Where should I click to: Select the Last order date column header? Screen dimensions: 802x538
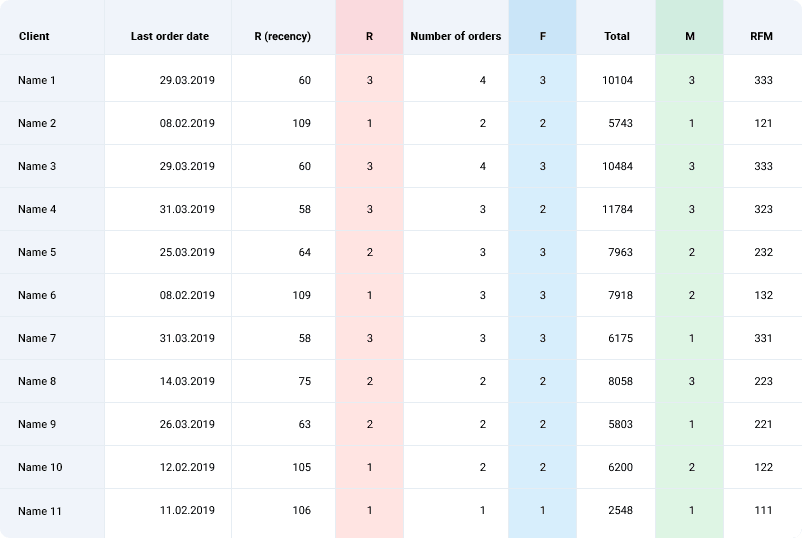point(170,36)
